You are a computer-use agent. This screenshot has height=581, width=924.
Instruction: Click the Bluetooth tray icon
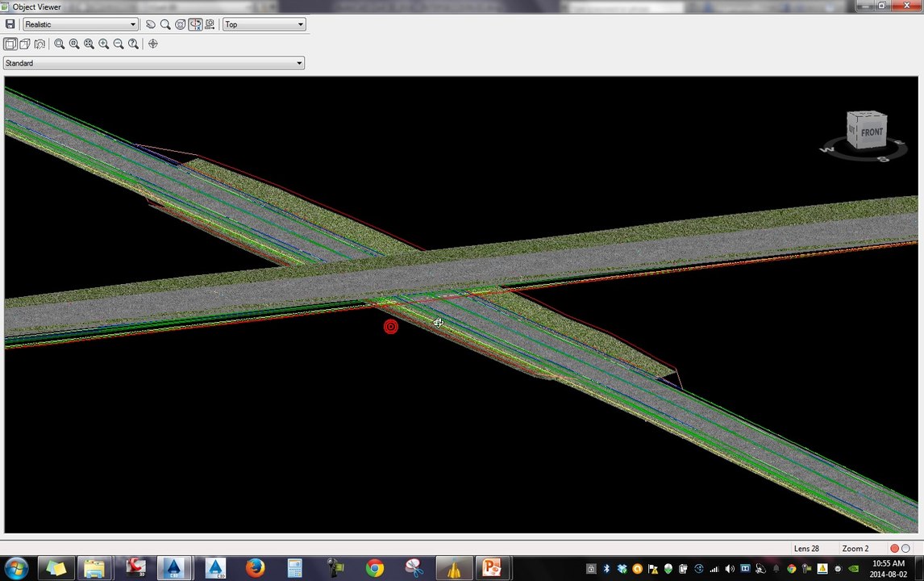pos(606,569)
